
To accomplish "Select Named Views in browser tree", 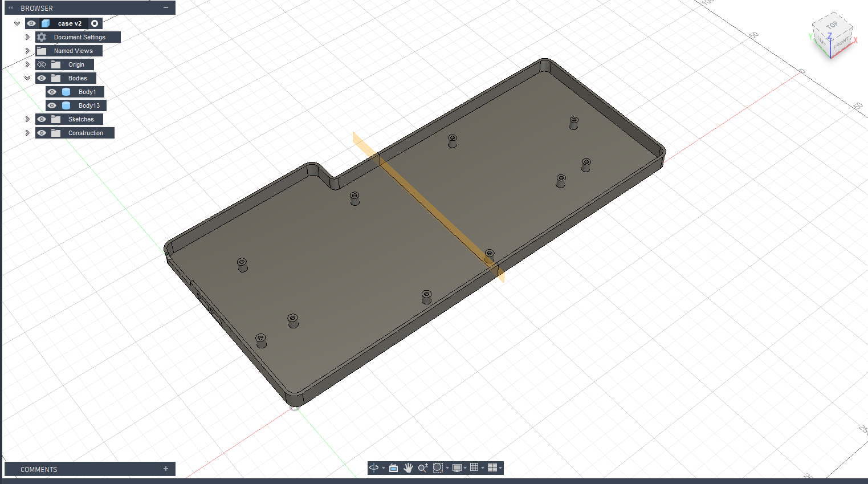I will 73,51.
